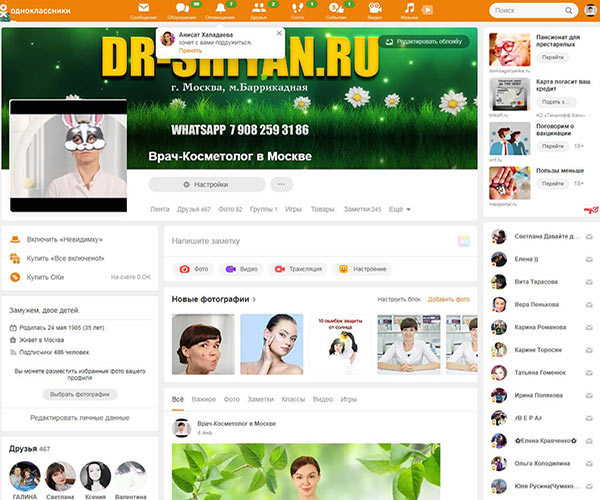This screenshot has height=500, width=600.
Task: Click the search magnifier icon
Action: tap(569, 10)
